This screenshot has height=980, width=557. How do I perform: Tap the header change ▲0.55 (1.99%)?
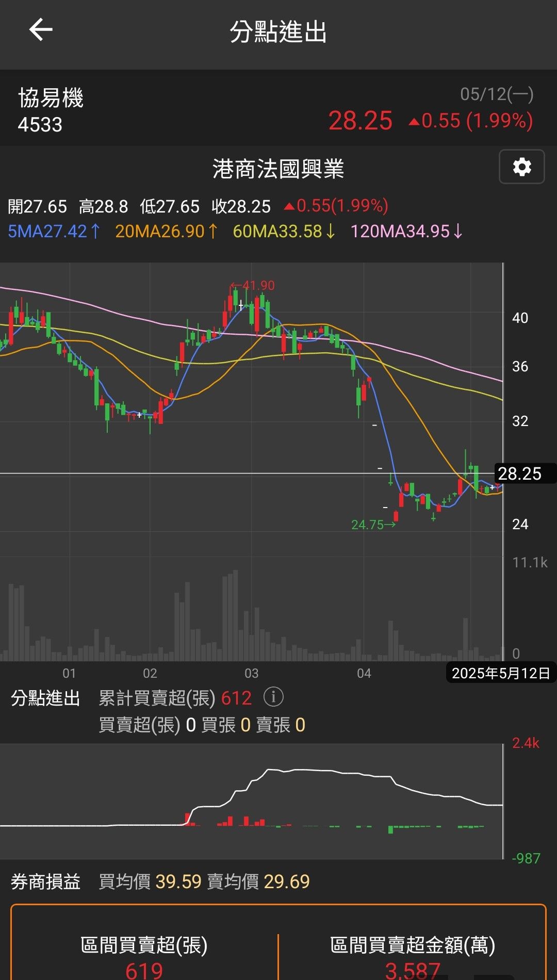tap(470, 121)
